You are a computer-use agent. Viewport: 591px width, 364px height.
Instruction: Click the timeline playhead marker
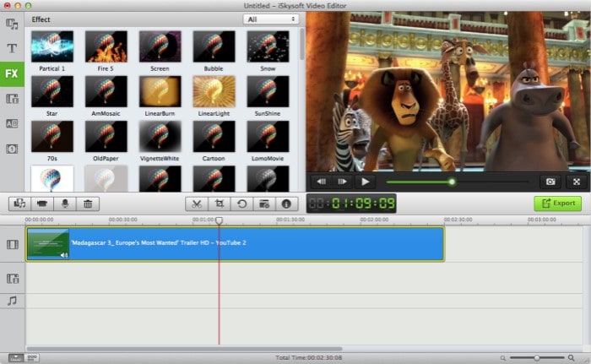pyautogui.click(x=219, y=220)
